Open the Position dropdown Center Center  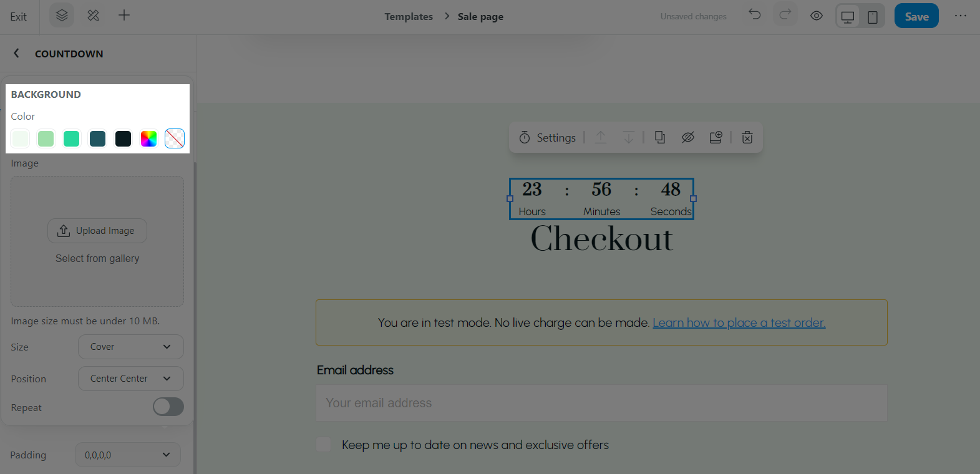point(131,379)
